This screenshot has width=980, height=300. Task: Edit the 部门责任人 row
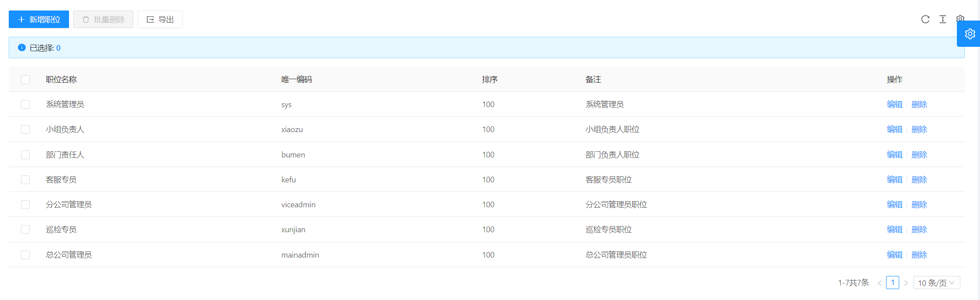click(894, 154)
